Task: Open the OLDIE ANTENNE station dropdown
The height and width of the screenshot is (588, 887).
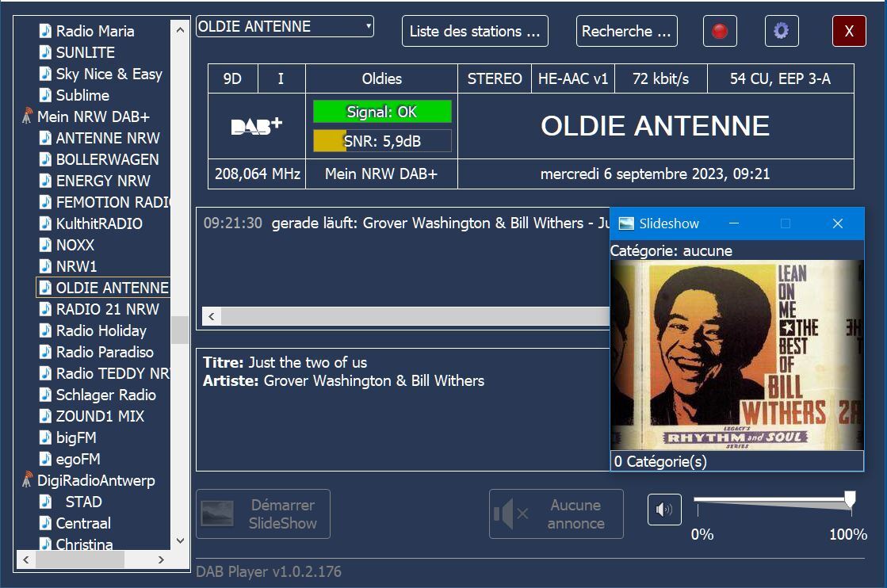Action: point(285,26)
